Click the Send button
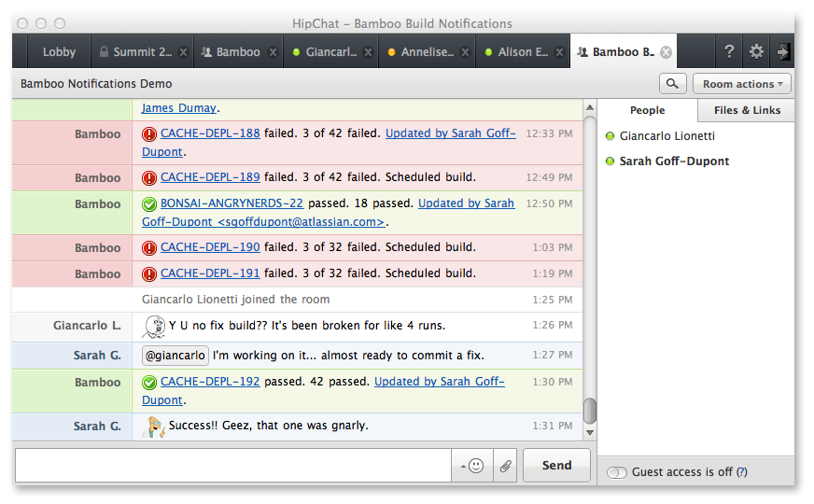 [556, 466]
